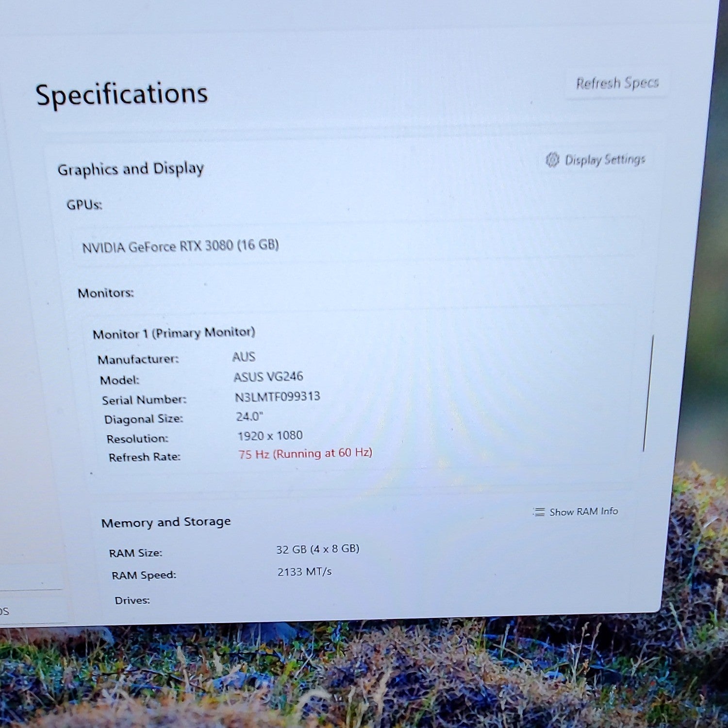Click the Serial Number label
The width and height of the screenshot is (728, 728).
pyautogui.click(x=144, y=400)
